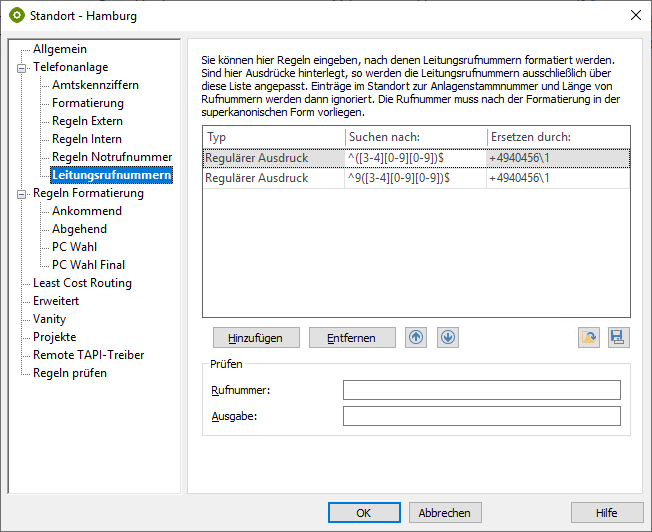This screenshot has height=532, width=652.
Task: Click the import rules folder icon
Action: click(x=589, y=338)
